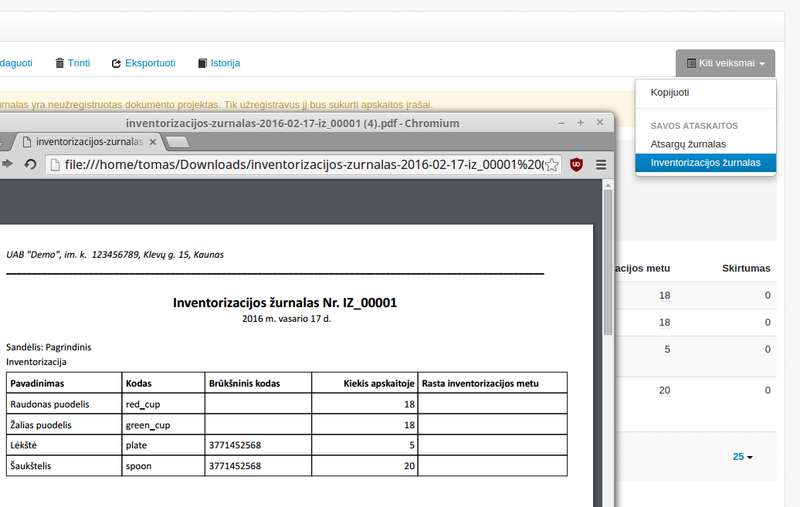Choose Atsargų žurnalas report

[688, 144]
